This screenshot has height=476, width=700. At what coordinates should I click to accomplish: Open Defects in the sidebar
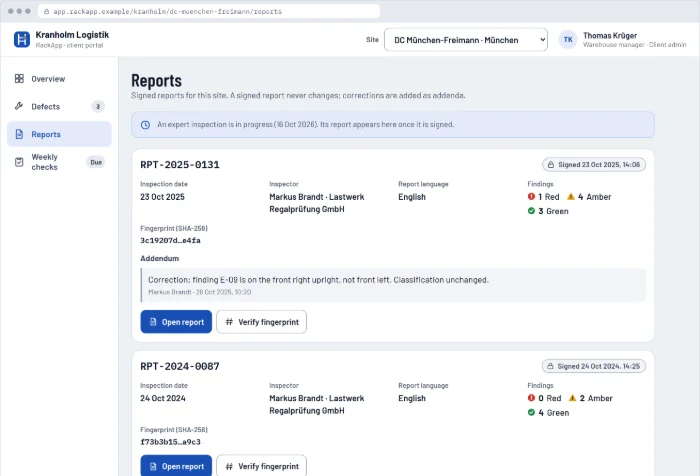point(59,106)
